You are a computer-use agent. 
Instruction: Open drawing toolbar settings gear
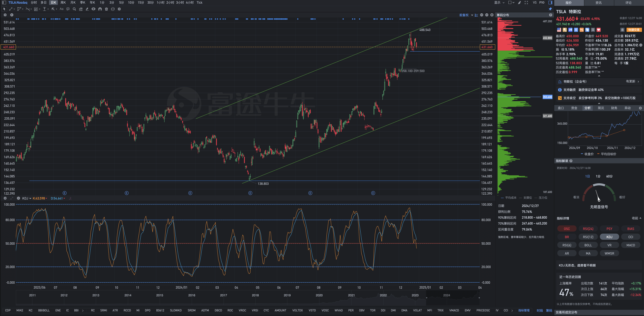click(x=119, y=9)
